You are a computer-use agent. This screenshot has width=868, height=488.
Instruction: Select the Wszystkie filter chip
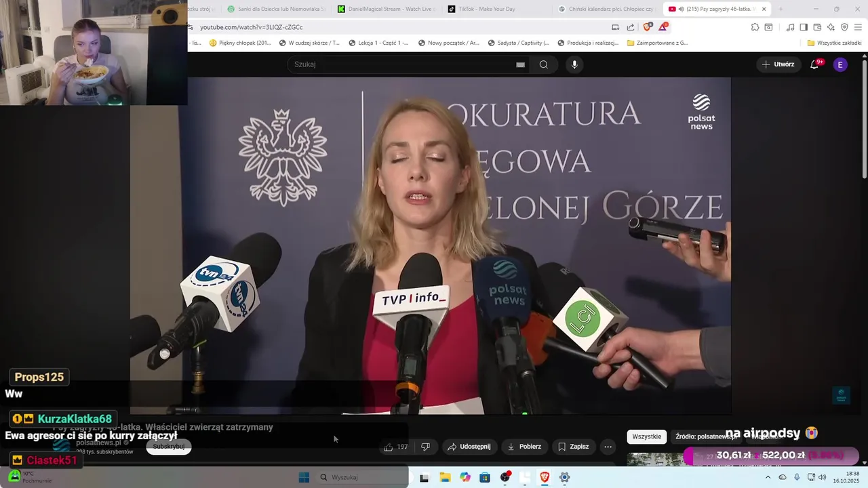coord(646,436)
